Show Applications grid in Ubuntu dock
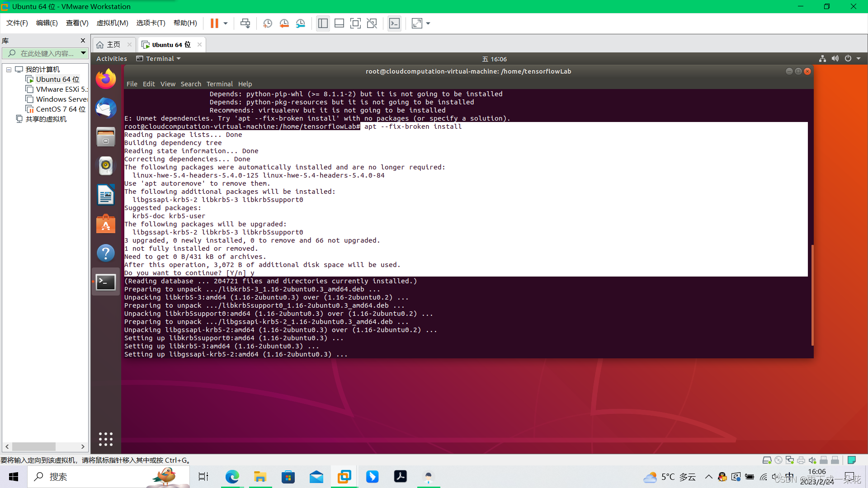 point(106,439)
